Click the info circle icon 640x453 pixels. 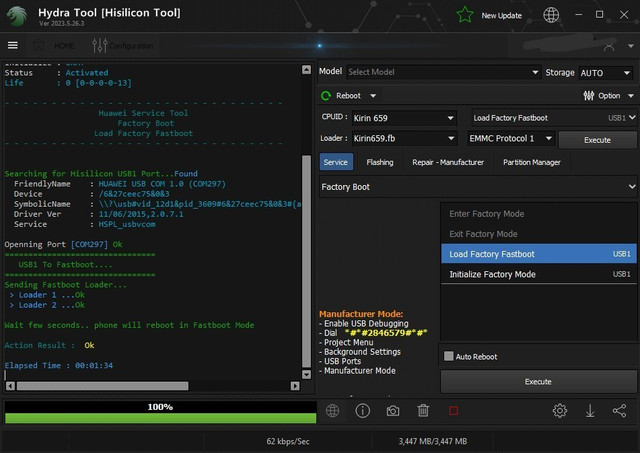(x=362, y=411)
